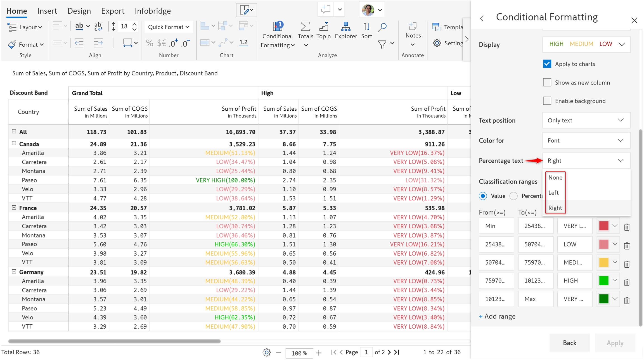Delete the LOW classification range
Screen dimensions: 644x361
(627, 246)
